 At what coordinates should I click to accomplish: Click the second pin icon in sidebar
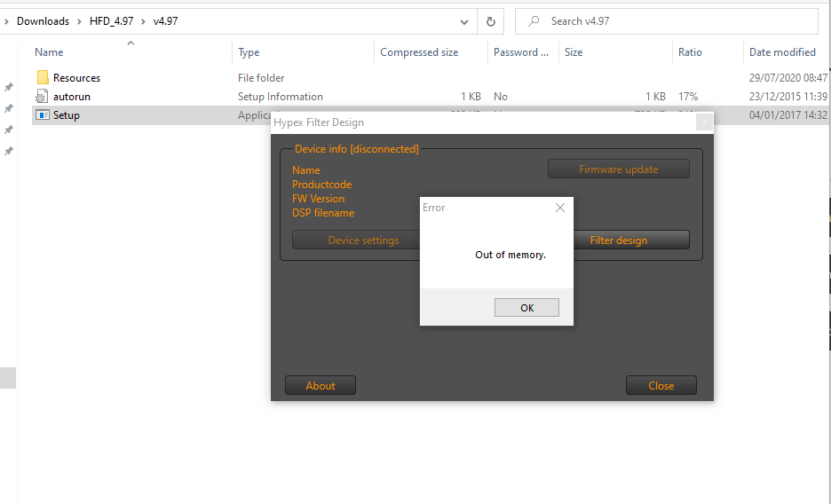pyautogui.click(x=9, y=108)
